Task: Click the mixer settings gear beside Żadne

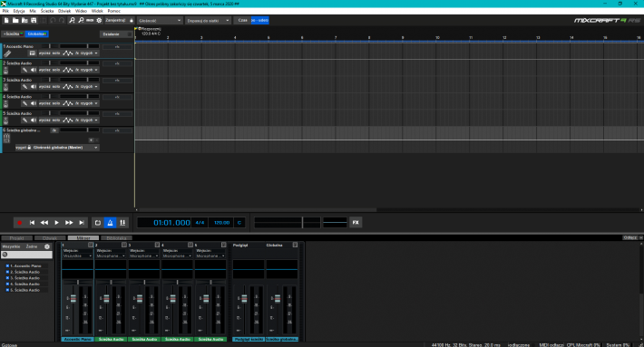Action: point(47,246)
